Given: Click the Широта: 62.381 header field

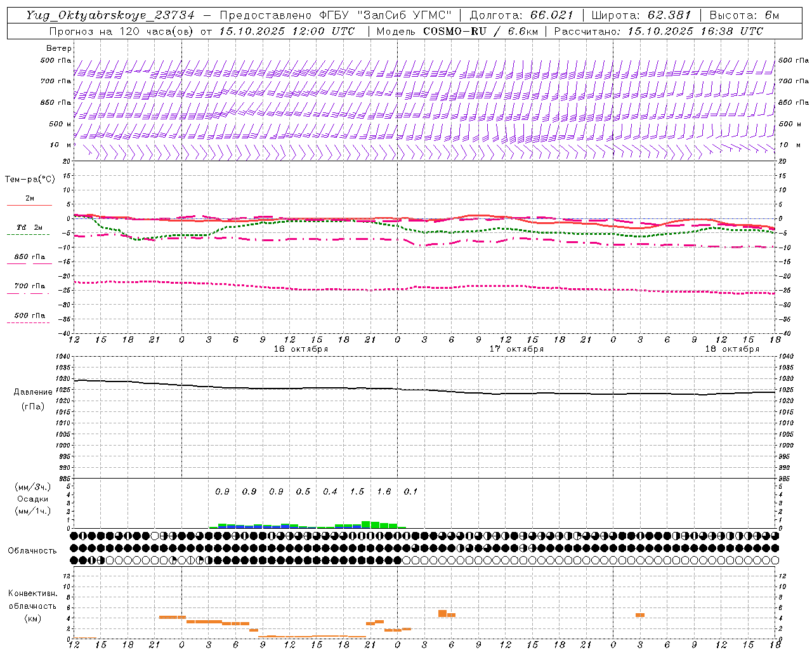Looking at the screenshot, I should pyautogui.click(x=641, y=15).
